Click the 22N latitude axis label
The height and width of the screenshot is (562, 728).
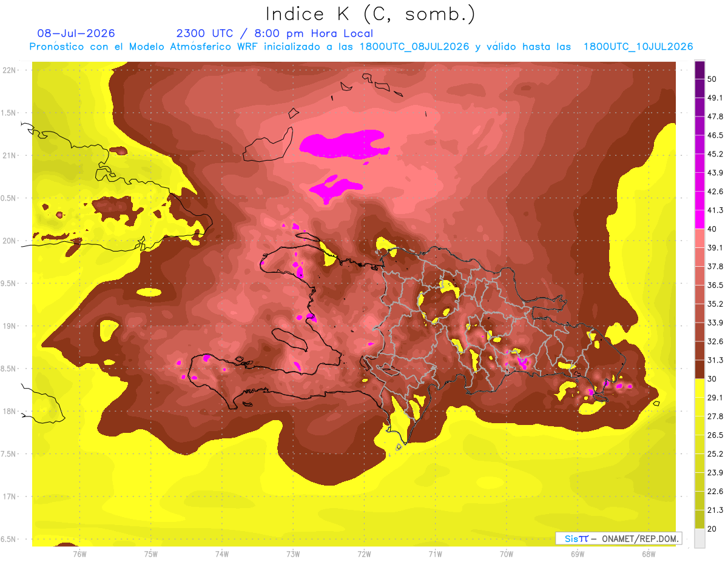[x=10, y=70]
